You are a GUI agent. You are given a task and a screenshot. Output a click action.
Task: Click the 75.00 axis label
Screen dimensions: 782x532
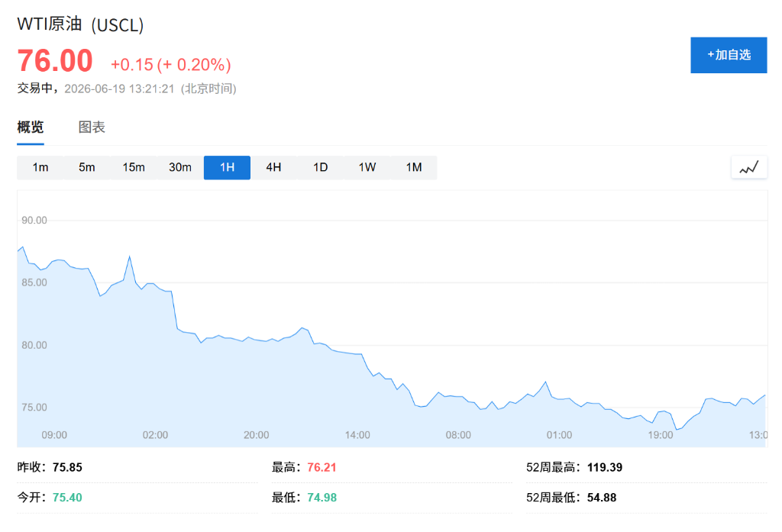34,408
